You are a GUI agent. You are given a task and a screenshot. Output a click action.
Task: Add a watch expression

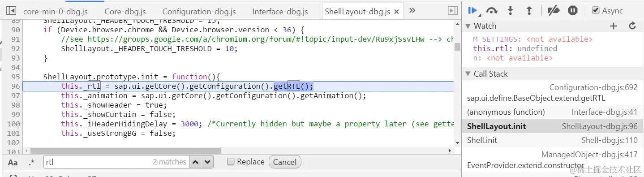[614, 26]
